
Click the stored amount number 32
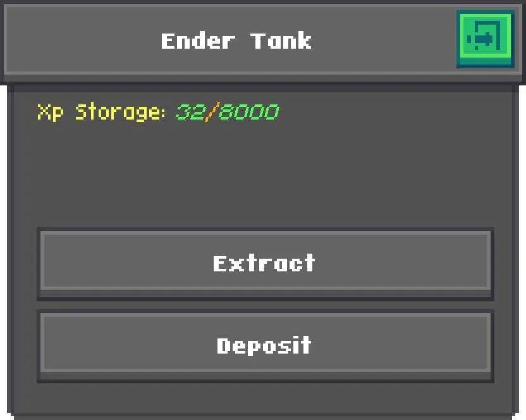pyautogui.click(x=190, y=112)
